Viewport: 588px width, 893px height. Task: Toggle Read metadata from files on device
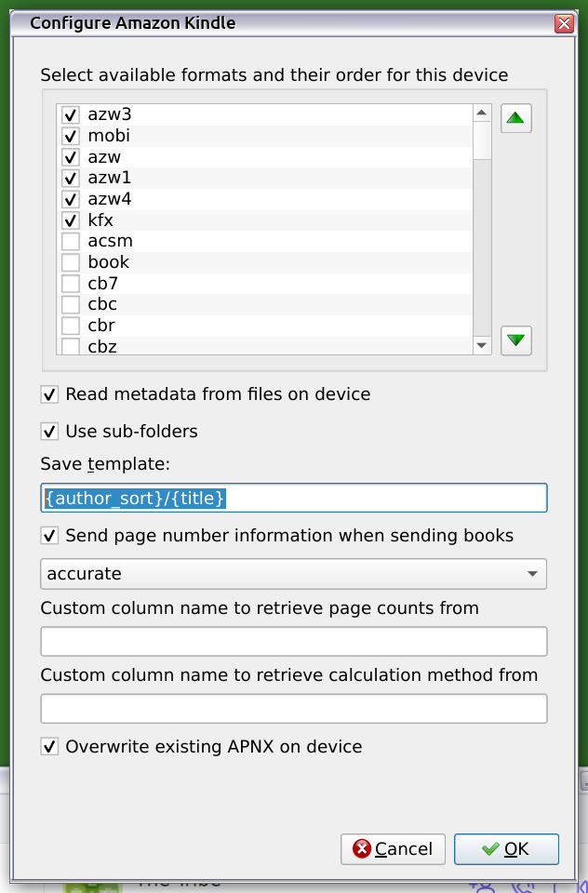click(50, 394)
